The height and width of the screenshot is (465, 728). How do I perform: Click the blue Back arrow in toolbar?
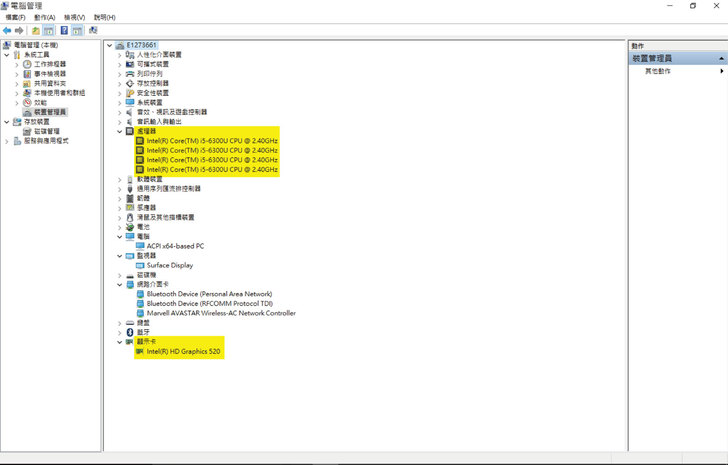coord(7,31)
